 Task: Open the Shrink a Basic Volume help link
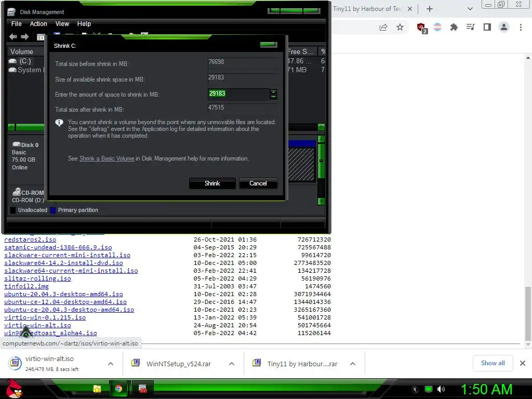pyautogui.click(x=107, y=158)
